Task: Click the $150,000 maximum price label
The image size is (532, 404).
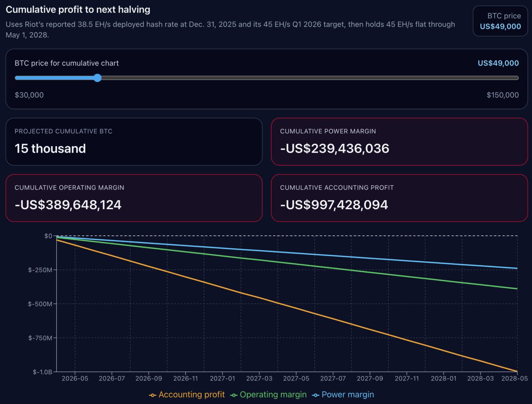Action: (x=503, y=95)
